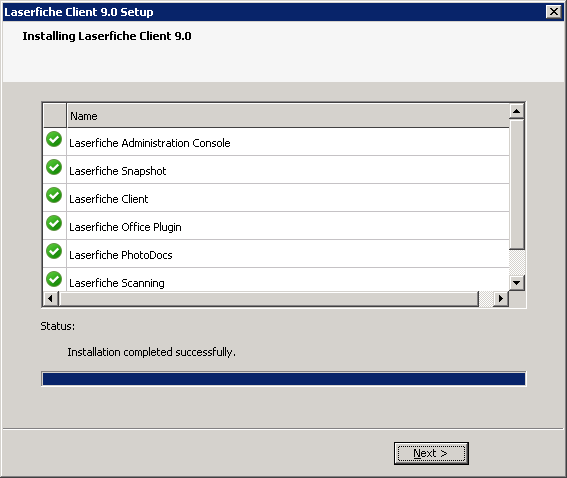Close the Laserfiche Client Setup window

click(554, 12)
